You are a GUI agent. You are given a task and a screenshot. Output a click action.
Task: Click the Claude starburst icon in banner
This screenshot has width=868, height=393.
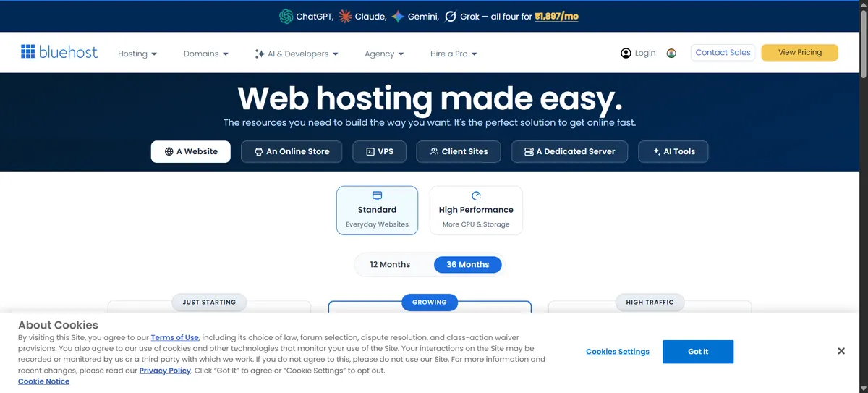click(x=346, y=16)
